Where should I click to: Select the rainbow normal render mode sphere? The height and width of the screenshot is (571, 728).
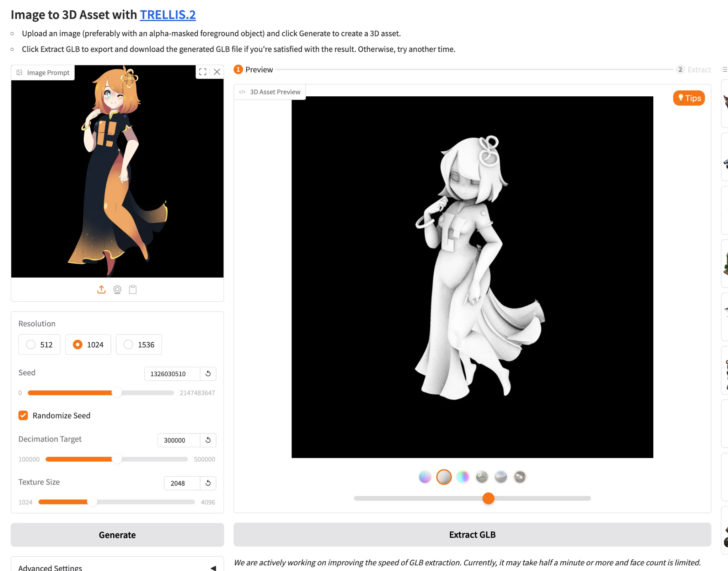pyautogui.click(x=463, y=477)
